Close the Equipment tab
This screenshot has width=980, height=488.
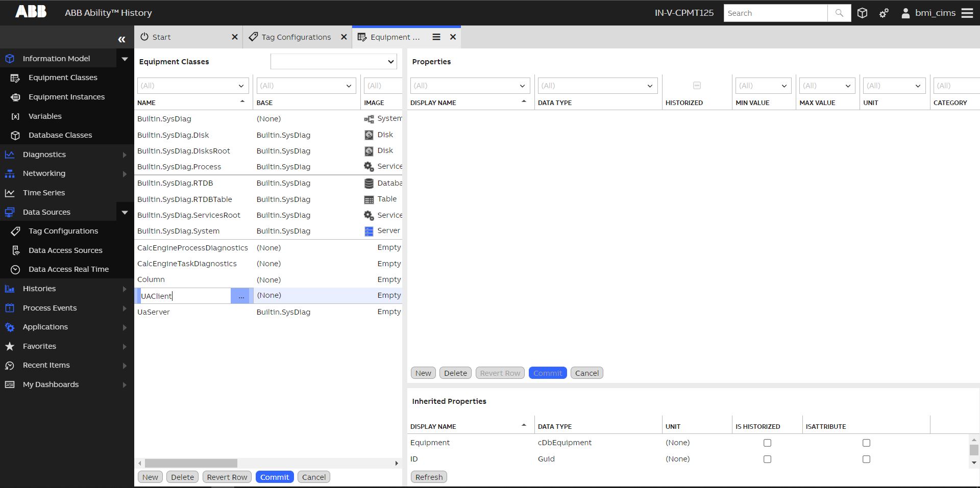(453, 37)
